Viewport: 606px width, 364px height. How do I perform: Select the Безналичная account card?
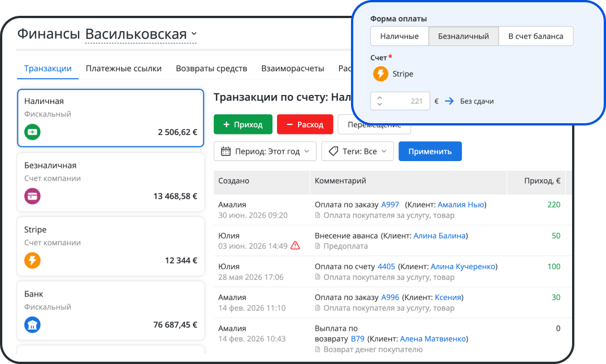coord(111,183)
